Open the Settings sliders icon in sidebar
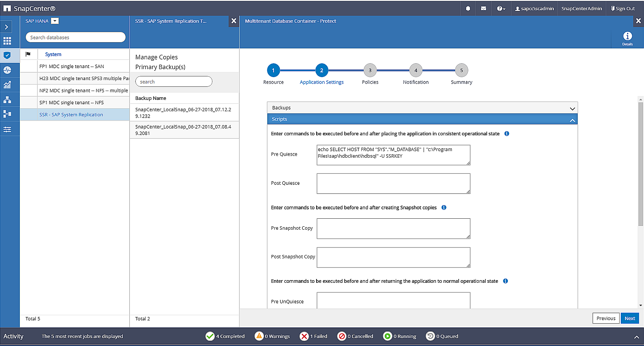Image resolution: width=644 pixels, height=346 pixels. tap(7, 129)
